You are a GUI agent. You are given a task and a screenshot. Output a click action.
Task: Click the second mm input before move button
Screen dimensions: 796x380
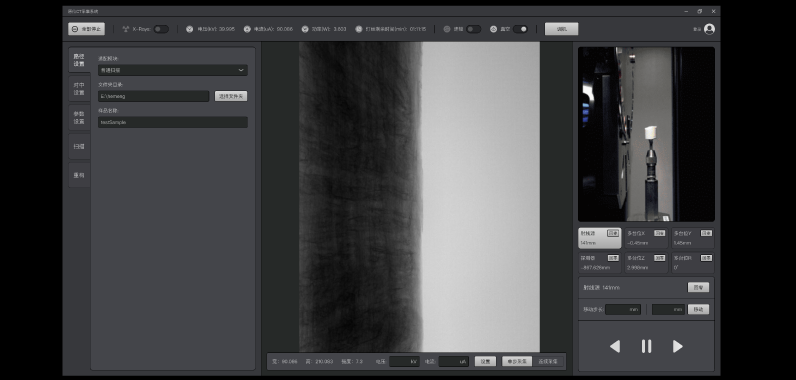pos(669,309)
